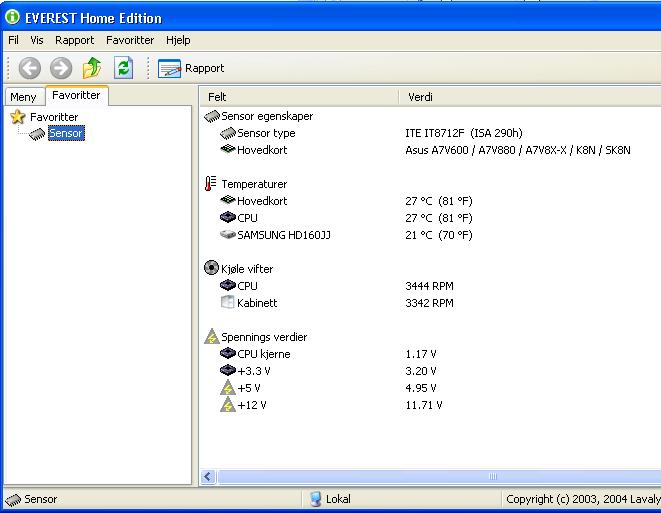
Task: Select the '21 °C (70 °F)' value
Action: point(439,235)
